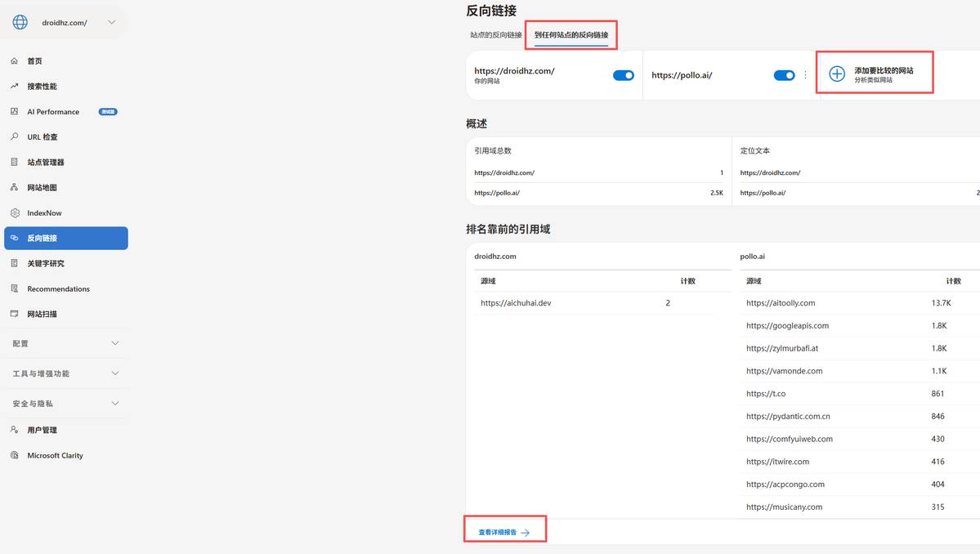The width and height of the screenshot is (980, 554).
Task: Click the sitemap icon for 网站地图
Action: [x=15, y=187]
